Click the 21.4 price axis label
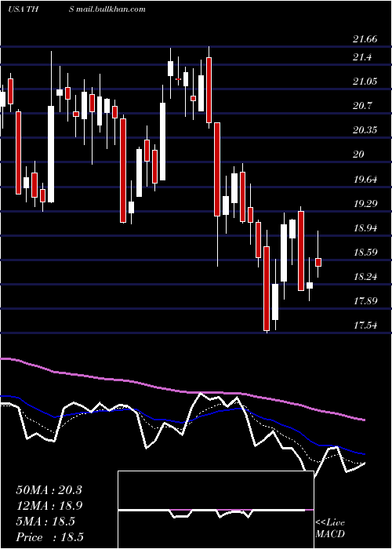The image size is (392, 549). click(362, 57)
